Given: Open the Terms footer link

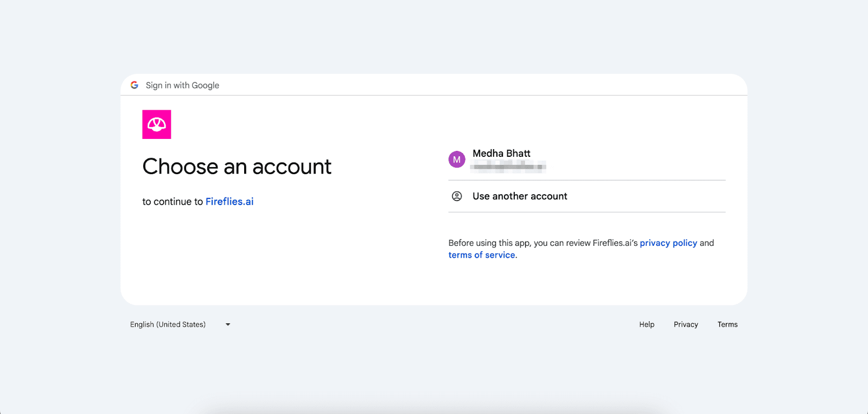Looking at the screenshot, I should (727, 324).
